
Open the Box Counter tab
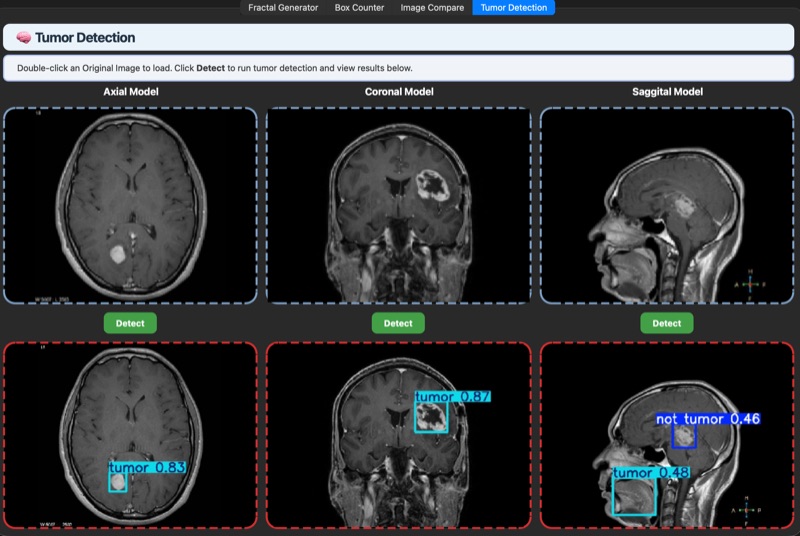click(359, 8)
